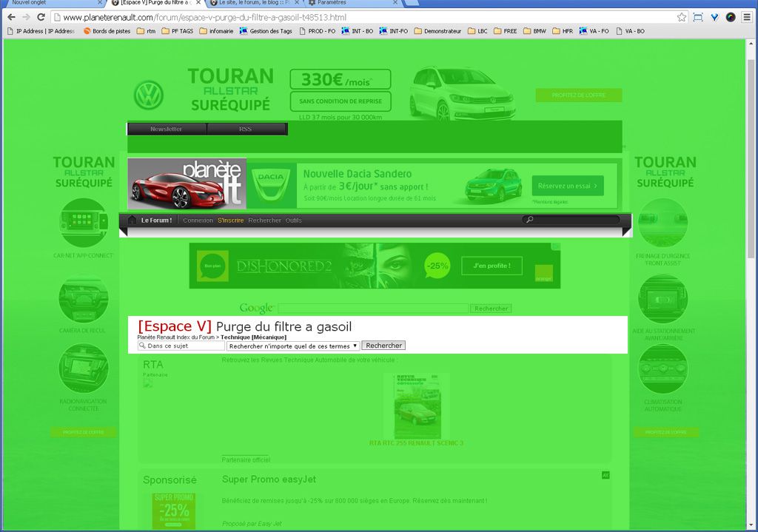Click the Planète red car logo image
This screenshot has height=532, width=758.
(x=187, y=183)
